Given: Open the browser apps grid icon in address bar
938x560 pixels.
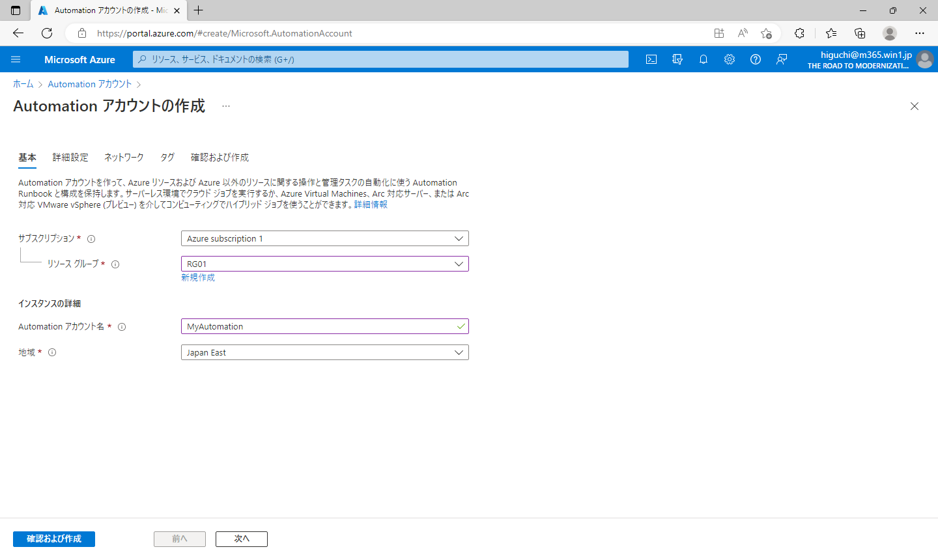Looking at the screenshot, I should pyautogui.click(x=719, y=33).
